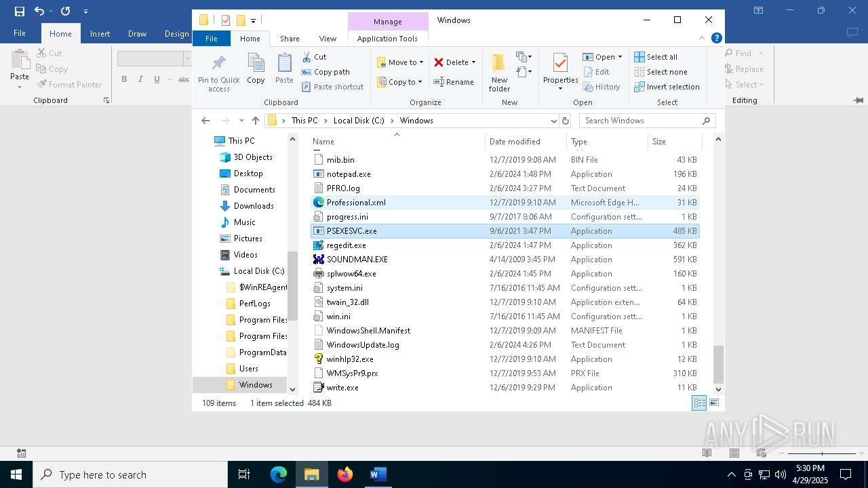Screen dimensions: 868x488
Task: Click the Paste icon in Explorer ribbon
Action: (284, 64)
